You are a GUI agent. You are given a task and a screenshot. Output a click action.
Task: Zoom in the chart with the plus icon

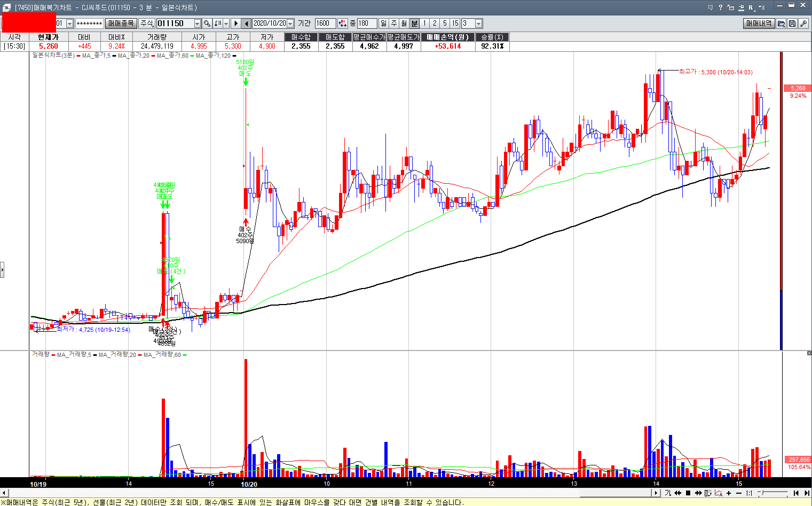click(729, 493)
